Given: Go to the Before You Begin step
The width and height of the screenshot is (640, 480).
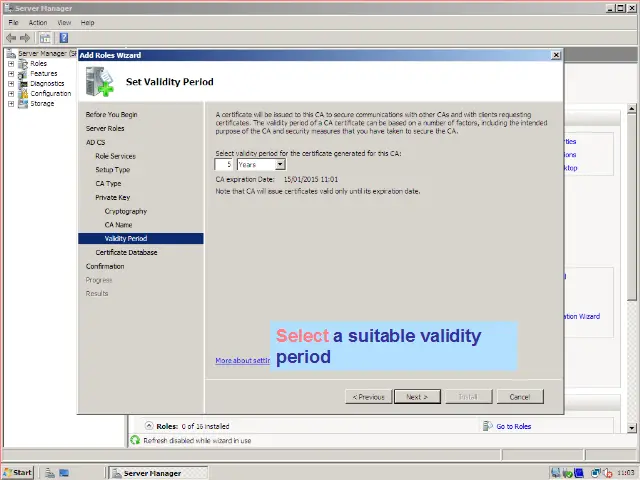Looking at the screenshot, I should (x=111, y=115).
